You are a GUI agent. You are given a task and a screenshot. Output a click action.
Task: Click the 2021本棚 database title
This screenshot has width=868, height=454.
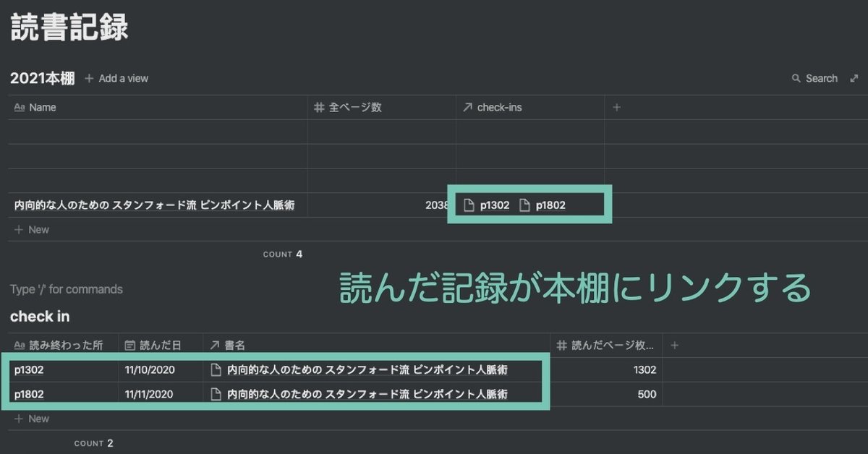pyautogui.click(x=42, y=78)
